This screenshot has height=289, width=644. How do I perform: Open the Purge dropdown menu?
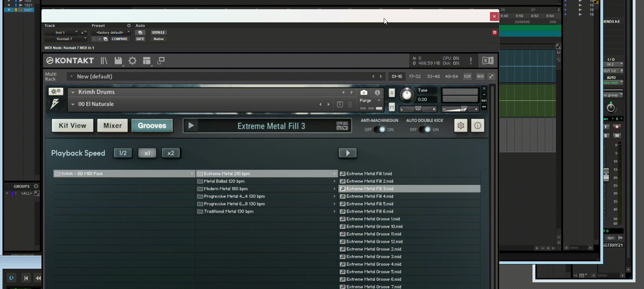coord(370,100)
